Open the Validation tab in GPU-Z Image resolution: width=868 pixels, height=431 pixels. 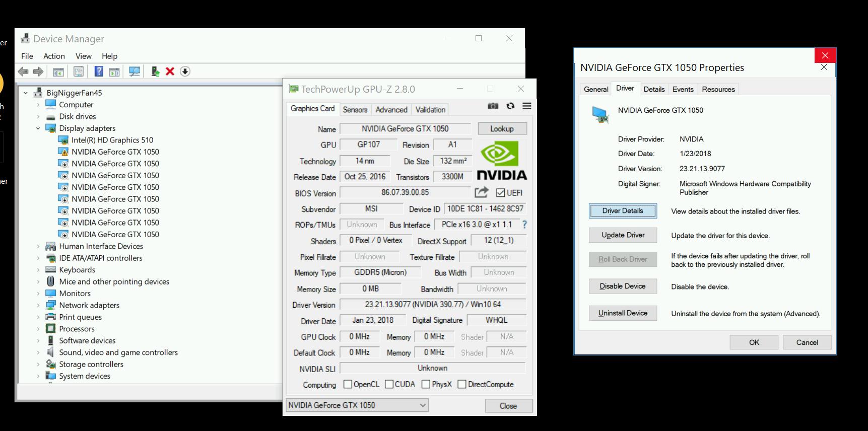pos(430,110)
